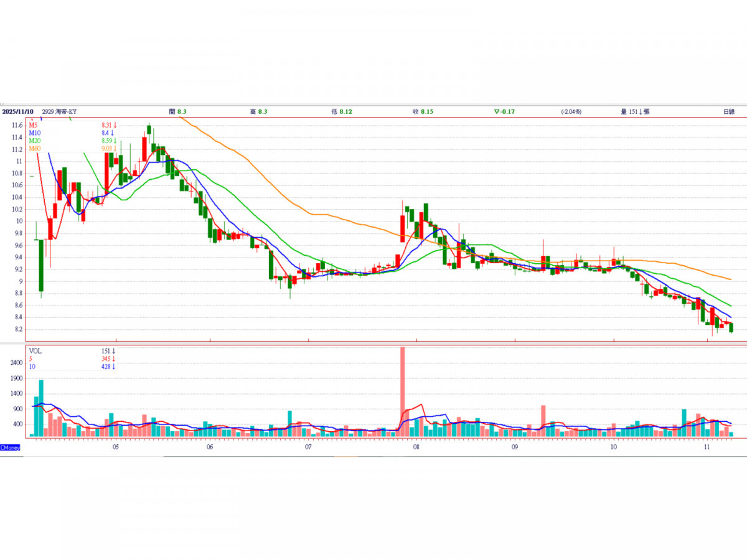Click the opening price 開 8.3
Viewport: 747px width, 560px height.
coord(178,111)
